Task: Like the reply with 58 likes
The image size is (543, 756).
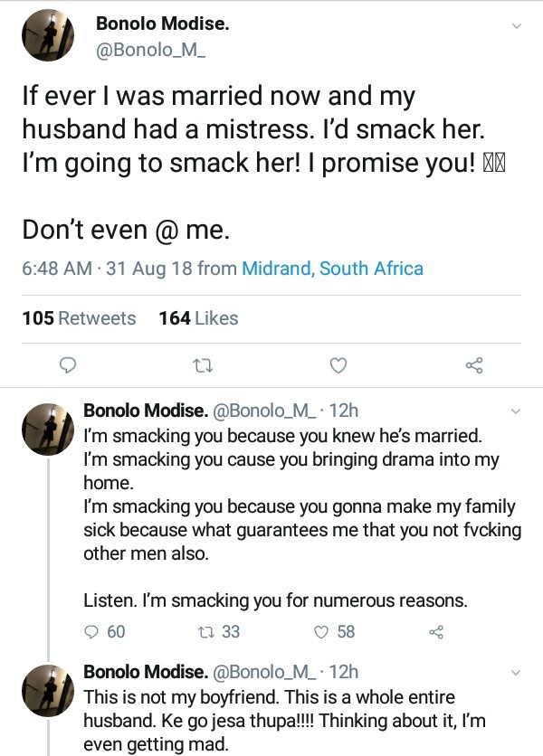Action: [x=334, y=631]
